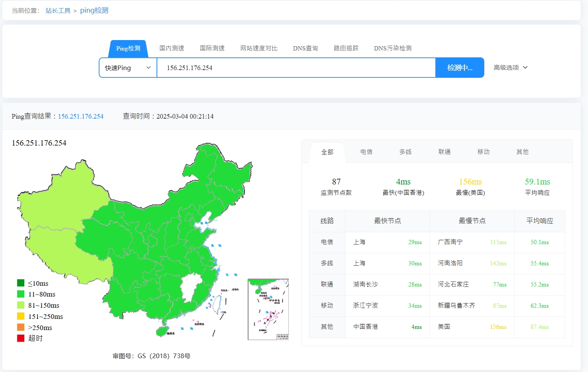The height and width of the screenshot is (372, 588).
Task: Click the ≤10ms dark green legend swatch
Action: (21, 283)
